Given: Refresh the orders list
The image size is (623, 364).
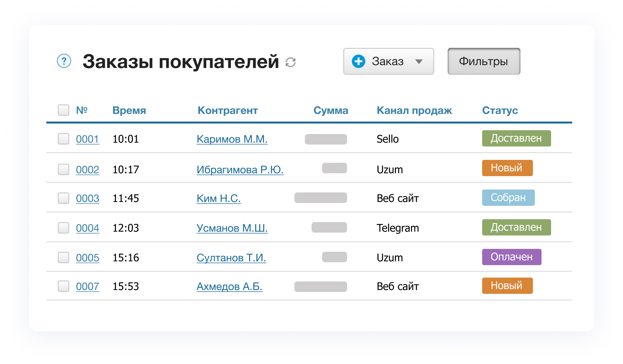Looking at the screenshot, I should [x=290, y=62].
